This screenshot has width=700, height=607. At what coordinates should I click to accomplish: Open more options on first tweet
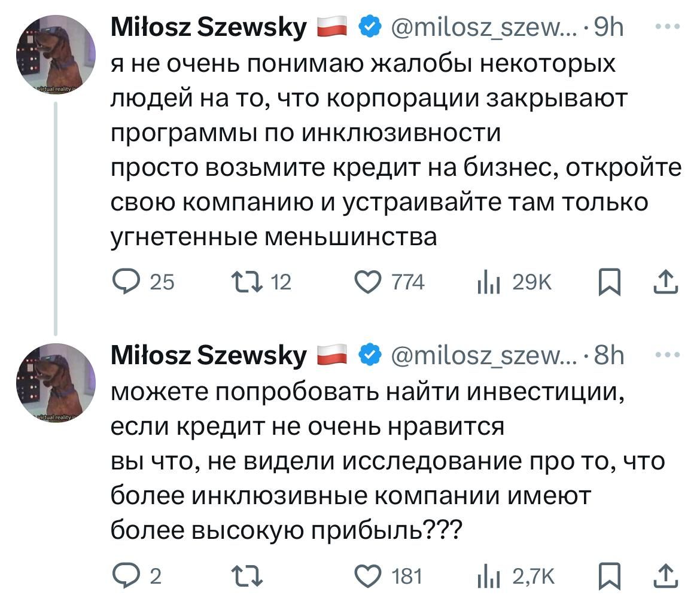[x=667, y=28]
